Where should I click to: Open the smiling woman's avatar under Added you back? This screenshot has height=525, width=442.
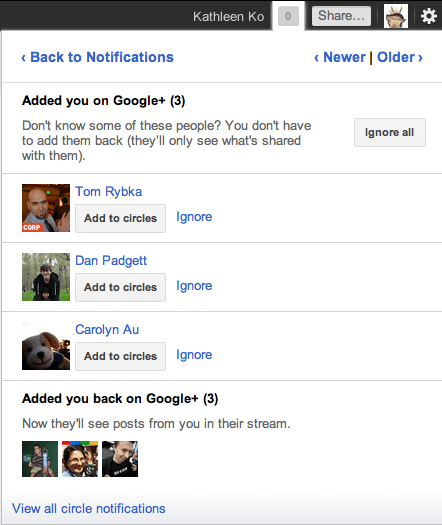click(x=80, y=459)
